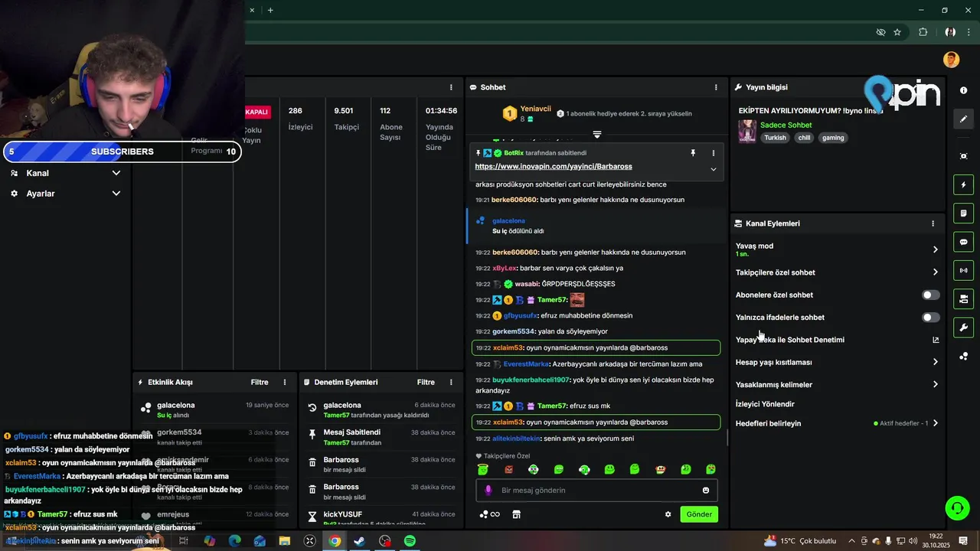Image resolution: width=980 pixels, height=551 pixels.
Task: Click the Turkish stream tag
Action: [775, 138]
